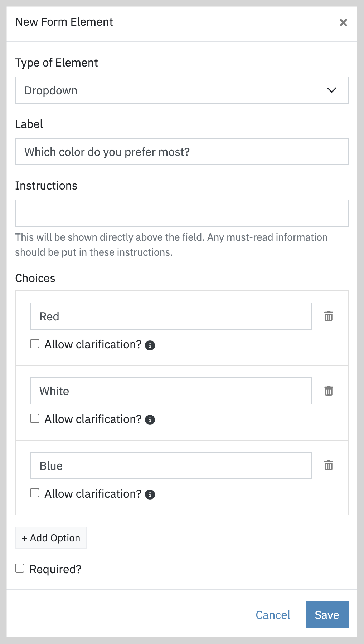The height and width of the screenshot is (644, 364).
Task: Save the new form element
Action: pos(327,615)
